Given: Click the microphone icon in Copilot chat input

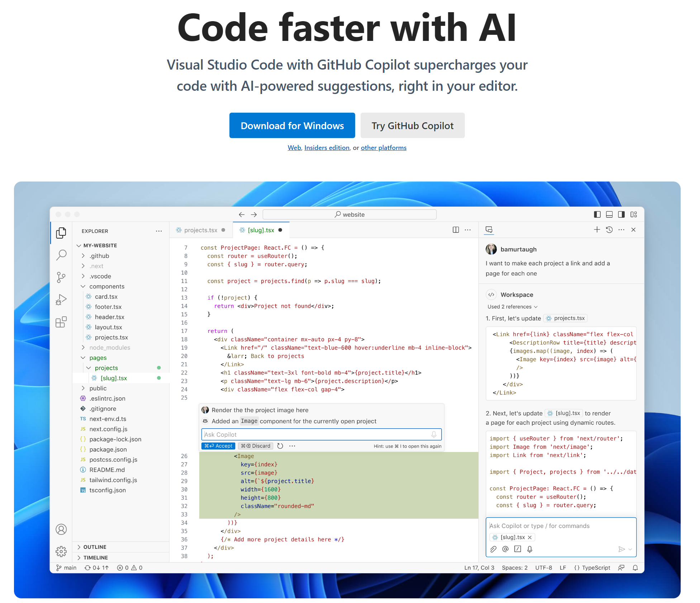Looking at the screenshot, I should point(530,549).
